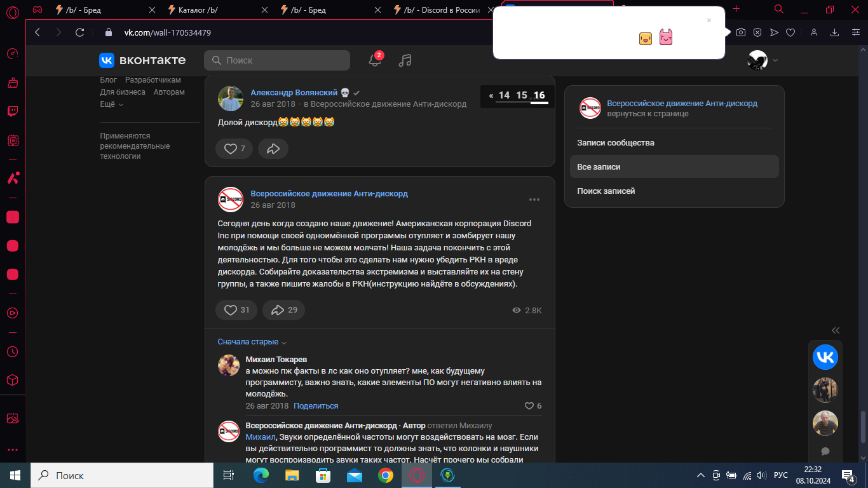Like Михаил Токарев's comment with 6 likes
This screenshot has width=868, height=488.
tap(533, 406)
